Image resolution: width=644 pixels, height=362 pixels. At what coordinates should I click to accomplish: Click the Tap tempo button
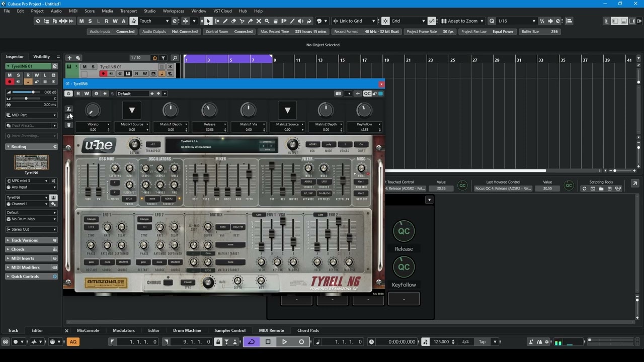(482, 342)
